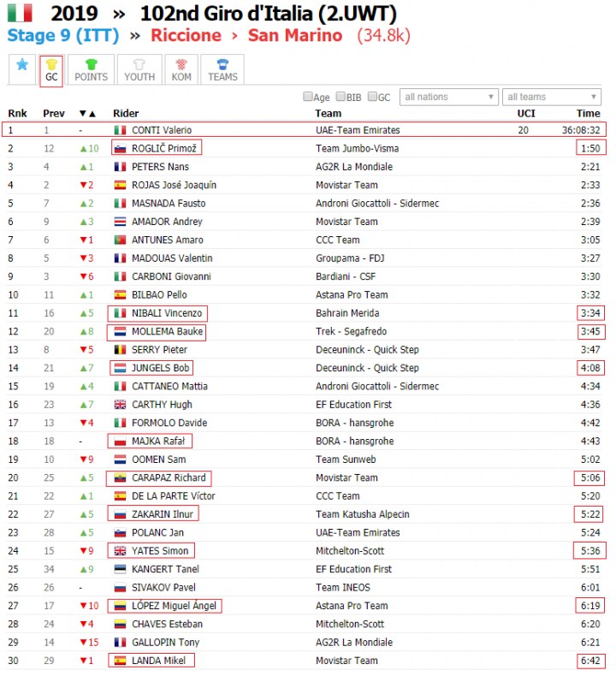
Task: Click the Italian flag next to 2019
Action: coord(20,13)
